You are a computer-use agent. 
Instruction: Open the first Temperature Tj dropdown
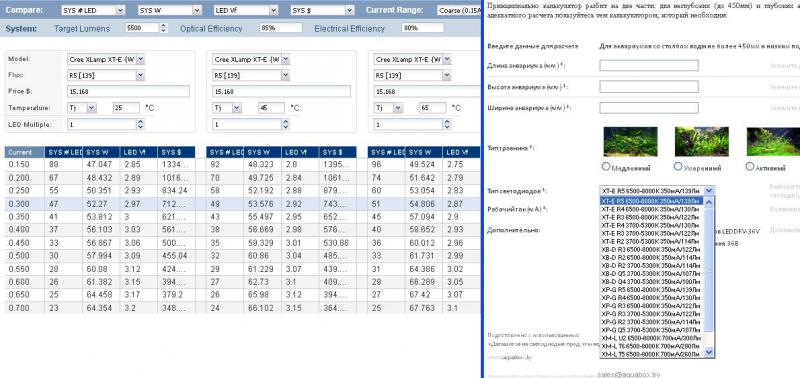coord(82,108)
